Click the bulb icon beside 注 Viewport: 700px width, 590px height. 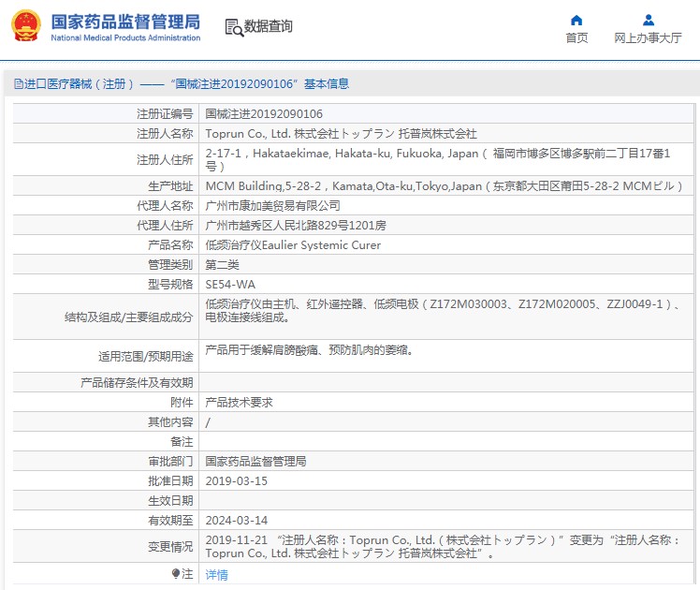[176, 573]
